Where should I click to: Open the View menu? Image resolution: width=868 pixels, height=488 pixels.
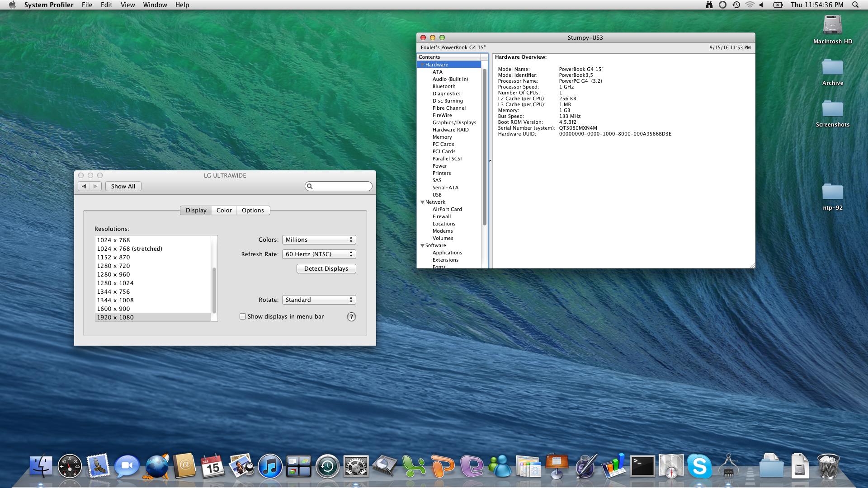pyautogui.click(x=127, y=5)
